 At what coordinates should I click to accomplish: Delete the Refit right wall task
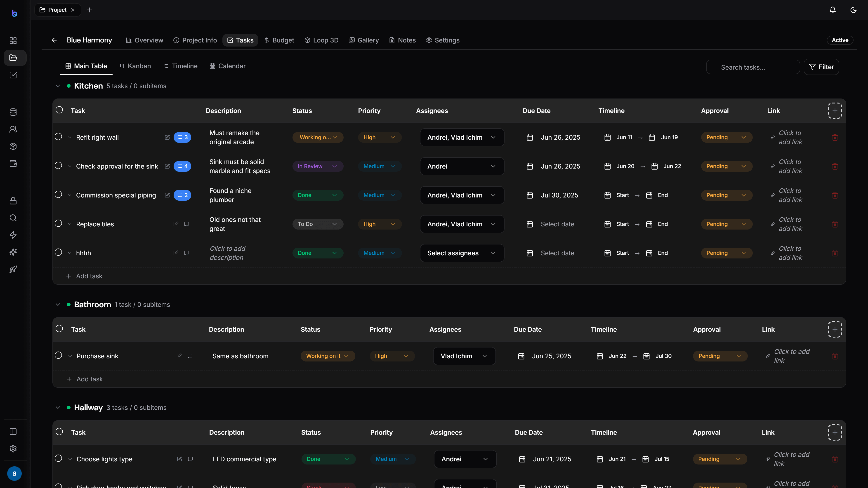835,137
